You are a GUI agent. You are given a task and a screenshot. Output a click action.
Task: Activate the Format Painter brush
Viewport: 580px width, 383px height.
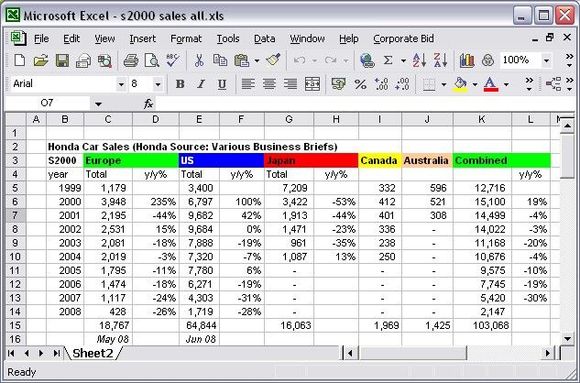(x=273, y=60)
